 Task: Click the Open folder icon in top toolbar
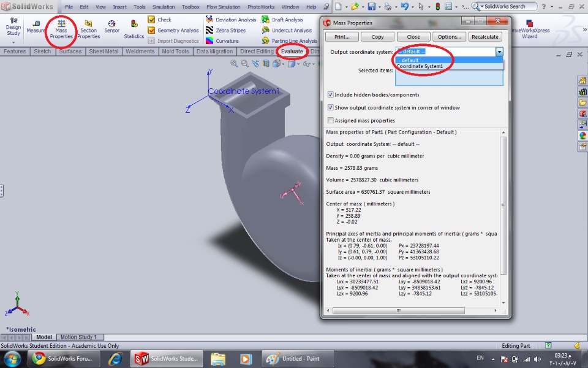355,6
